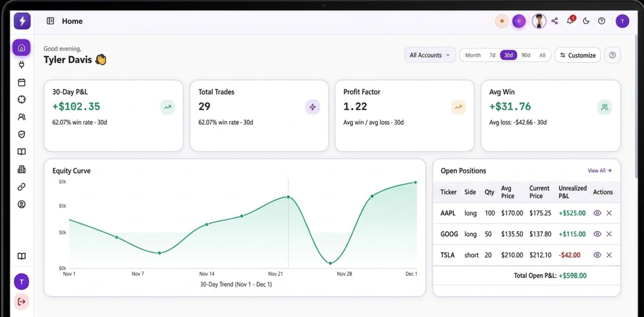
Task: Toggle dark mode moon icon
Action: [586, 21]
